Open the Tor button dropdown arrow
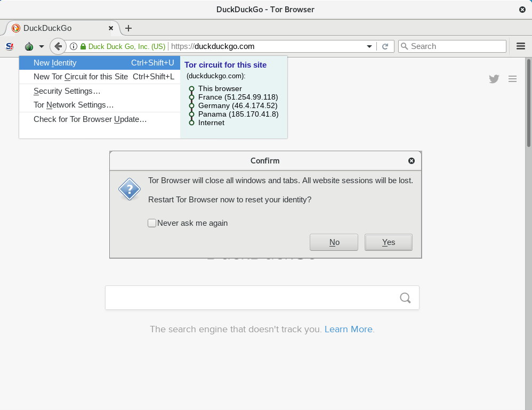 [42, 46]
